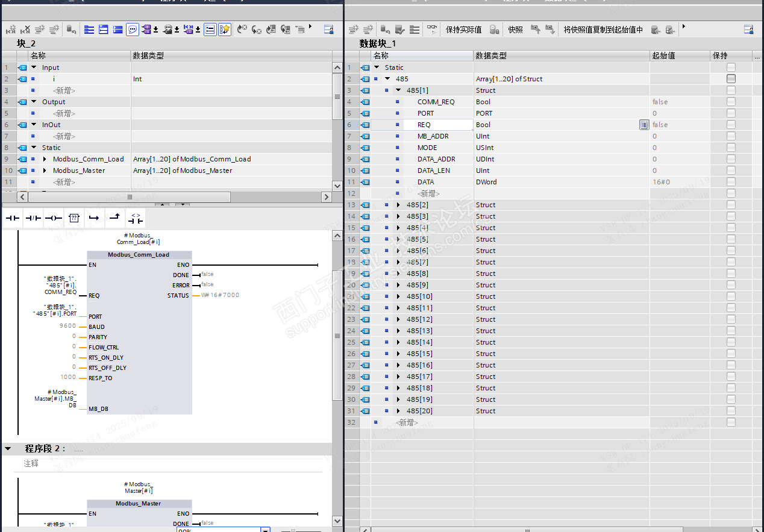Toggle the comment bubble icon in block toolbar
Image resolution: width=764 pixels, height=532 pixels.
tap(133, 29)
